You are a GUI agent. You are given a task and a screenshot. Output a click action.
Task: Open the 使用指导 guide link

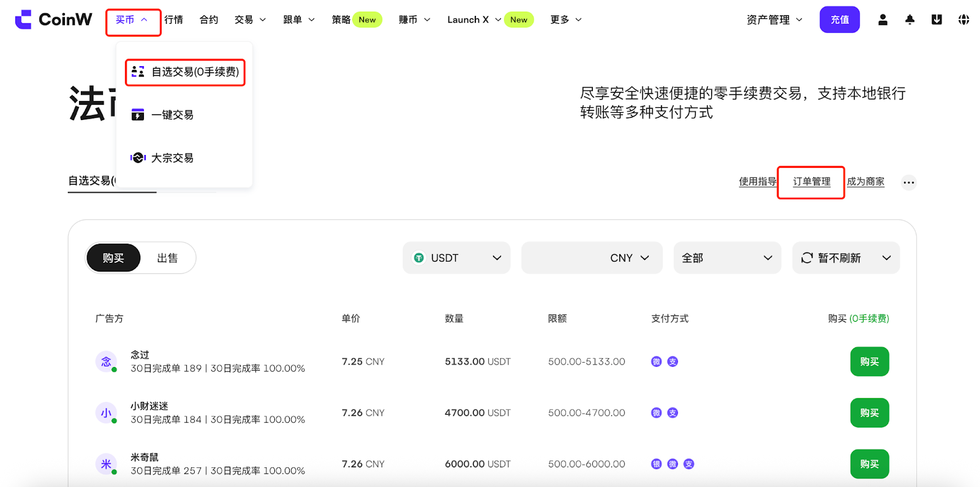point(757,181)
